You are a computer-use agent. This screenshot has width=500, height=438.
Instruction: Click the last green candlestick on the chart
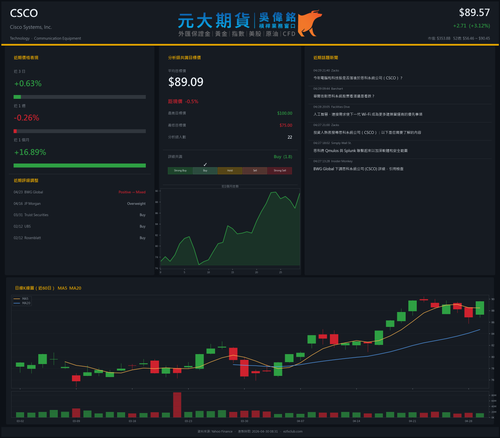pos(480,308)
